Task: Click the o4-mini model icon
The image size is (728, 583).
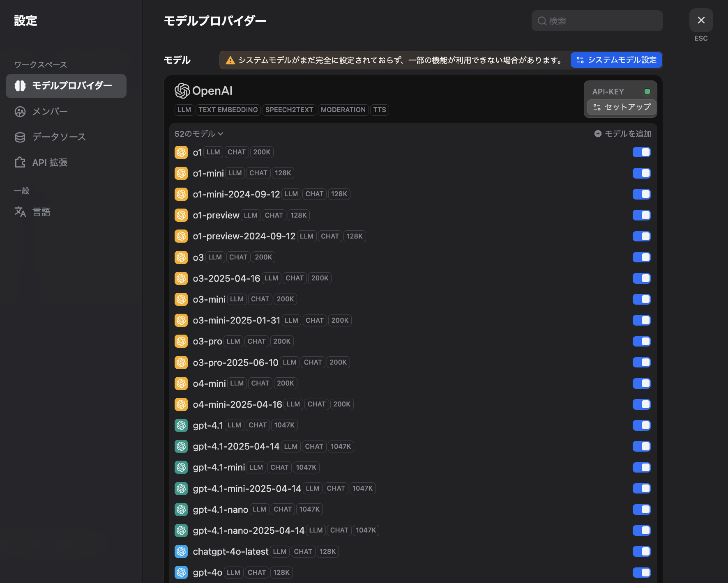Action: [181, 383]
